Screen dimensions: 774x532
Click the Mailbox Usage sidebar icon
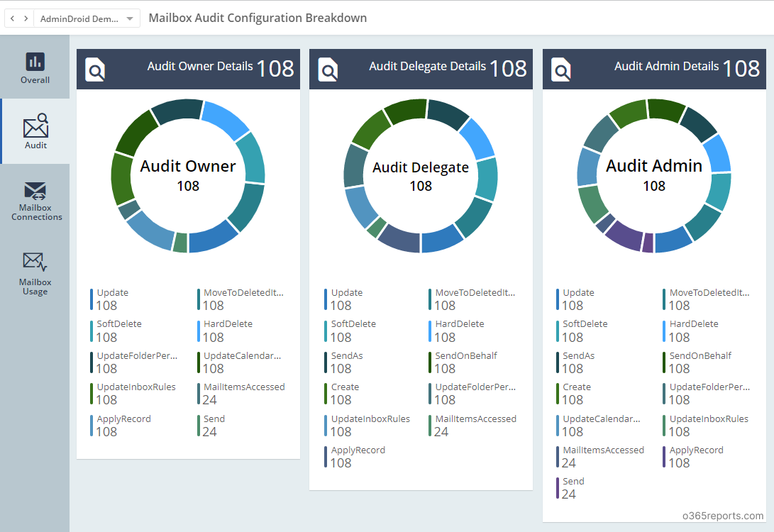[35, 270]
